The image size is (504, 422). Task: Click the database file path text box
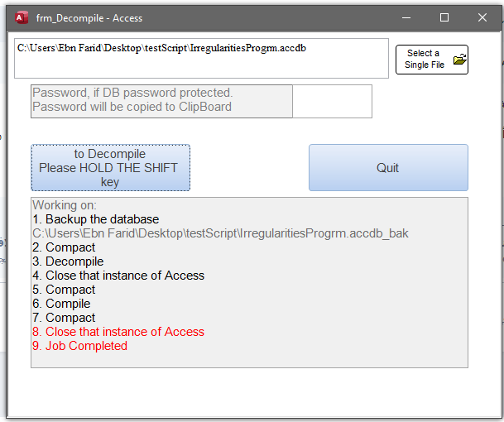pyautogui.click(x=202, y=58)
